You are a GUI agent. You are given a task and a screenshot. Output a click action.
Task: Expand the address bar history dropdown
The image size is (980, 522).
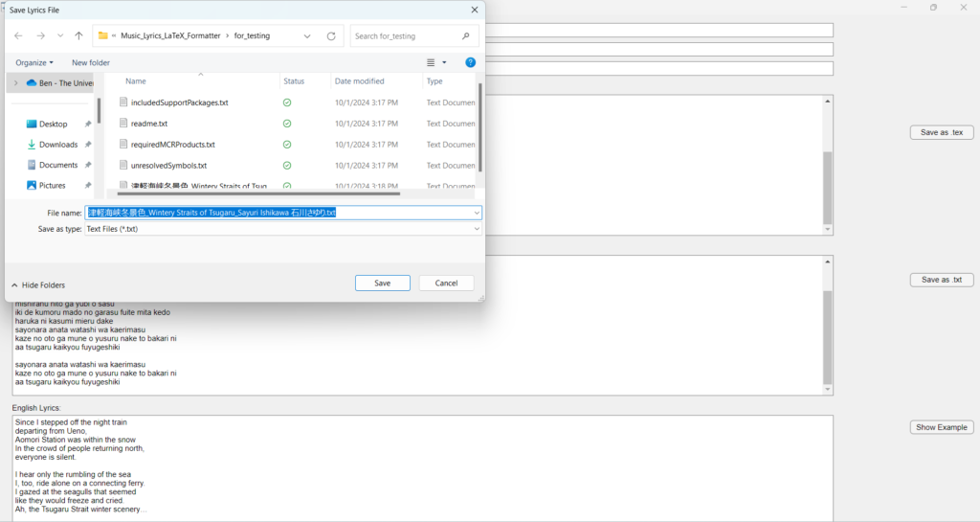tap(307, 36)
